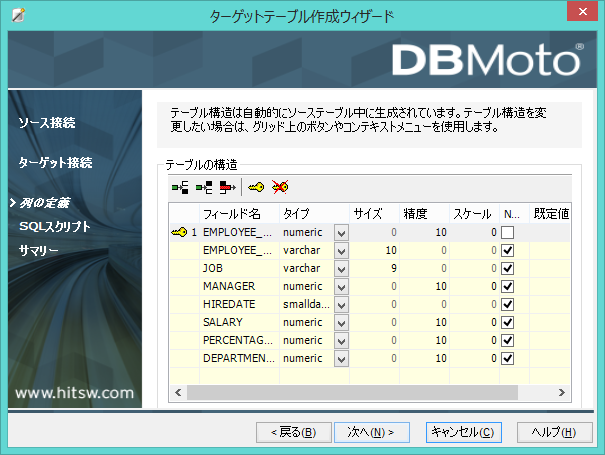Click the 次へ(N) next button
Viewport: 605px width, 455px height.
pyautogui.click(x=372, y=432)
